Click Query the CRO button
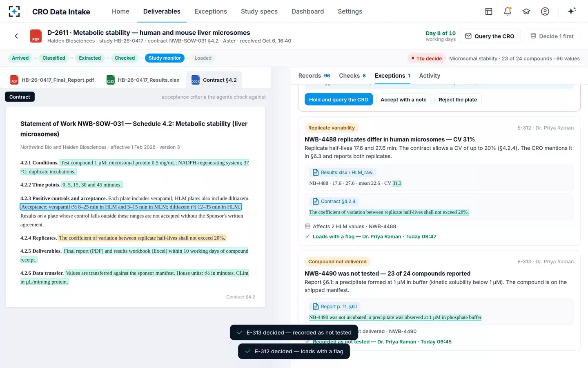 pos(490,36)
